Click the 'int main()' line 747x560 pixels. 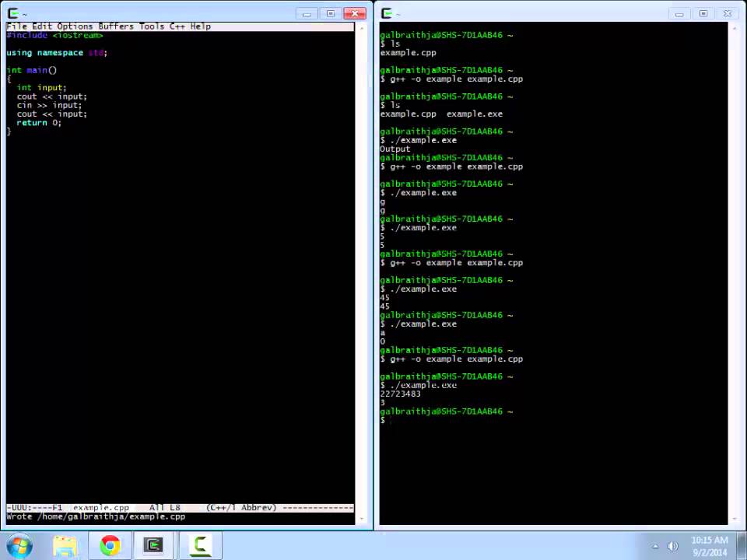click(32, 71)
